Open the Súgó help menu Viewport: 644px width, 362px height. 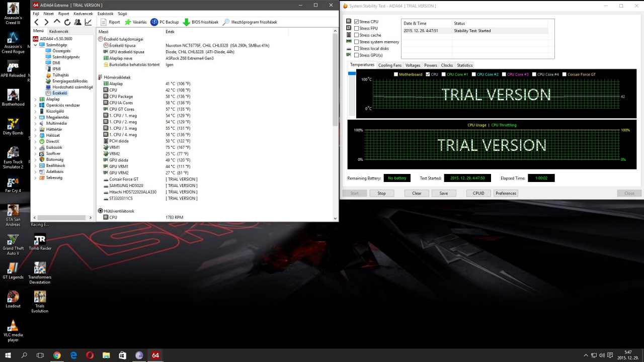(122, 14)
